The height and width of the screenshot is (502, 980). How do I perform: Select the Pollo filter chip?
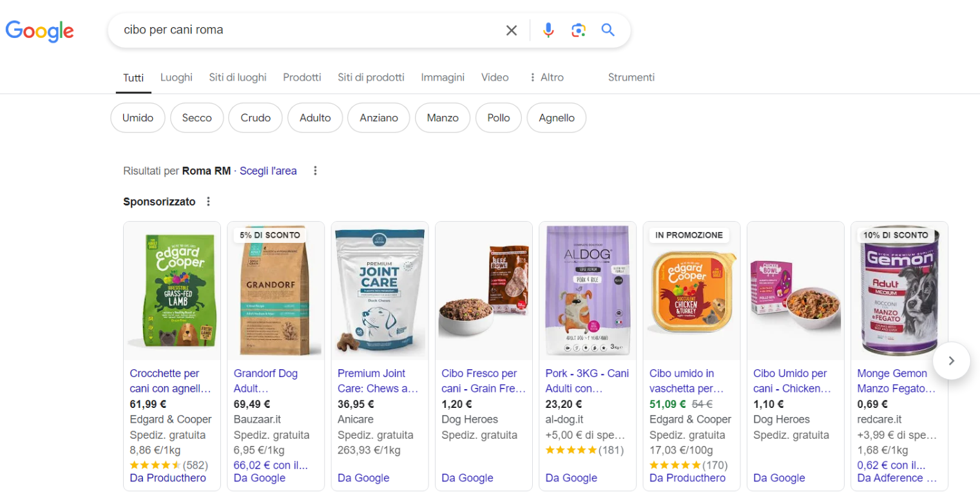[x=499, y=118]
